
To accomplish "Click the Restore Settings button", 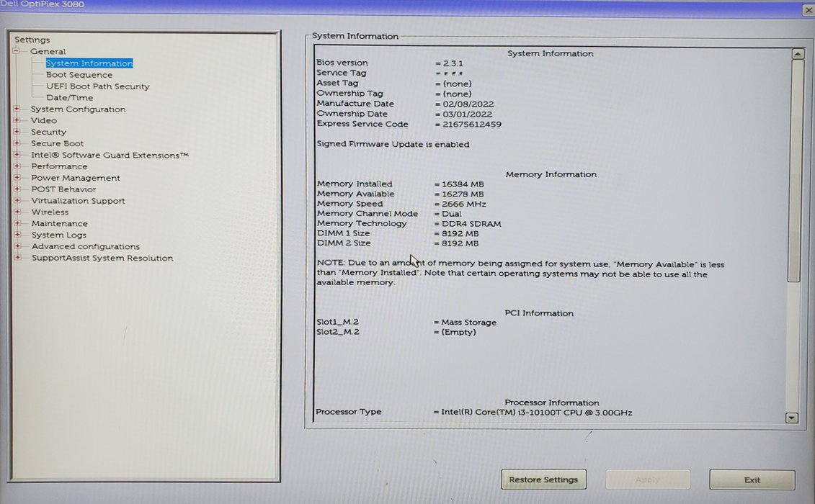I will coord(543,480).
